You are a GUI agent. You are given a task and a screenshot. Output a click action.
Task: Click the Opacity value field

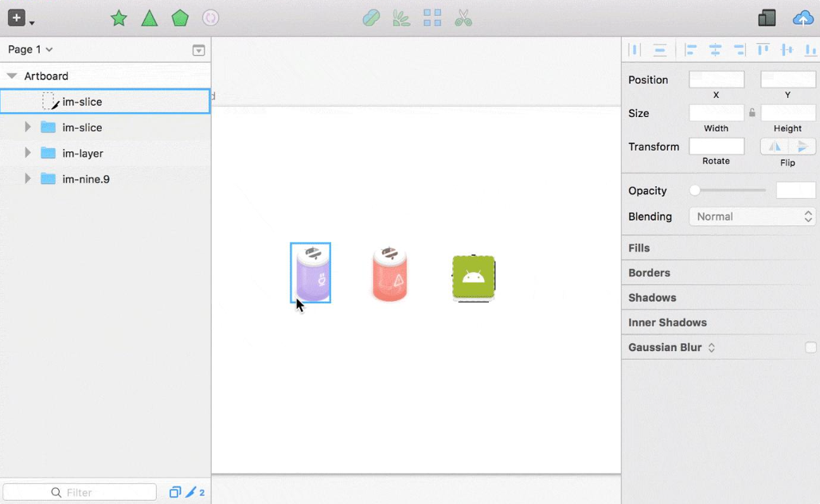795,190
